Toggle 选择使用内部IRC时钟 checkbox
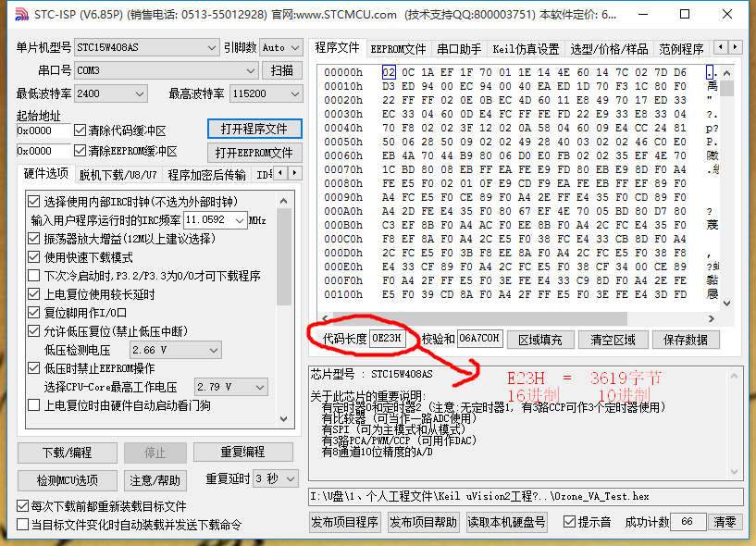 [33, 201]
